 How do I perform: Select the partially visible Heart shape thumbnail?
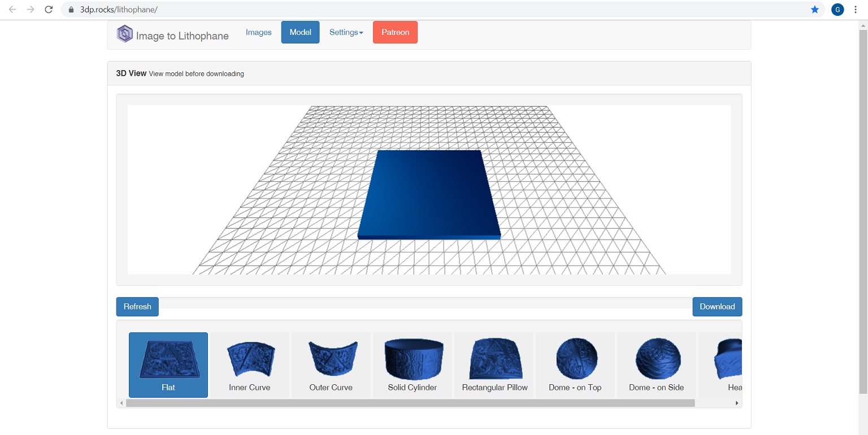[720, 365]
